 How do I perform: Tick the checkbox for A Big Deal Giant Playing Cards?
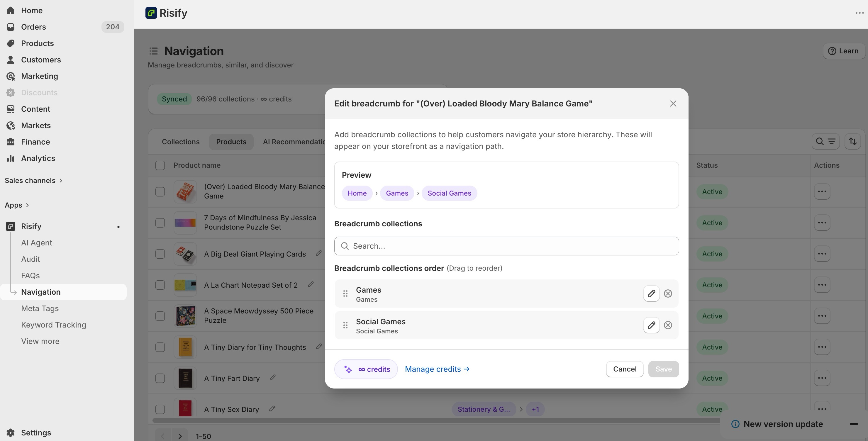(160, 254)
